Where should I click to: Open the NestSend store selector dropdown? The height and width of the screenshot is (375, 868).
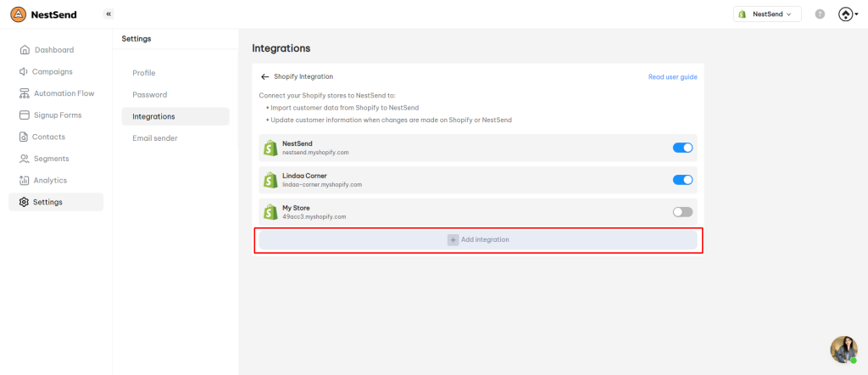(767, 14)
